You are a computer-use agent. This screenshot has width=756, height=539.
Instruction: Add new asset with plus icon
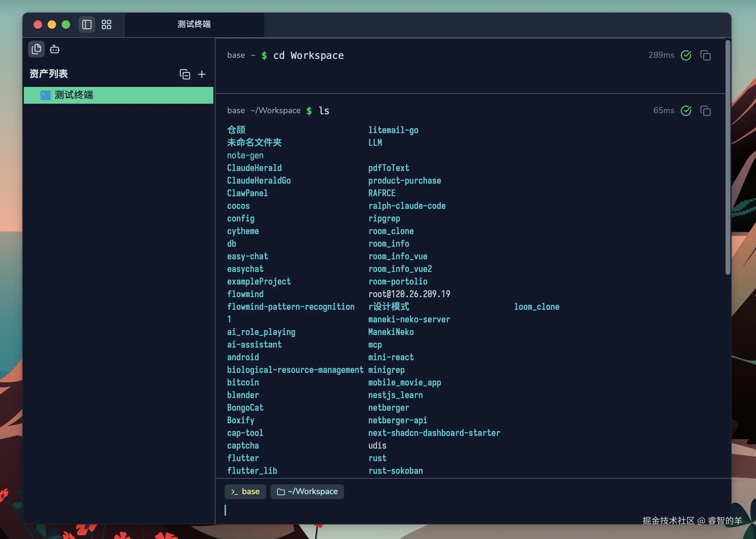[202, 74]
